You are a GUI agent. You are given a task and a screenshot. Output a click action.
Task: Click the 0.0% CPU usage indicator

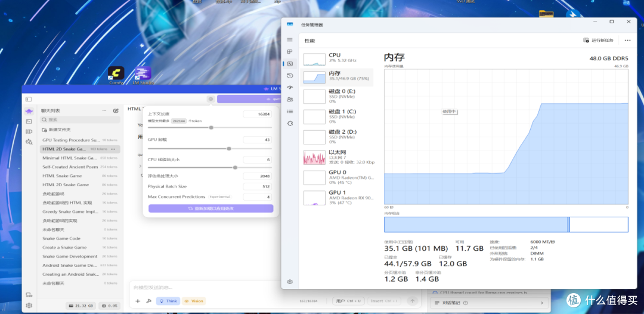pyautogui.click(x=110, y=306)
